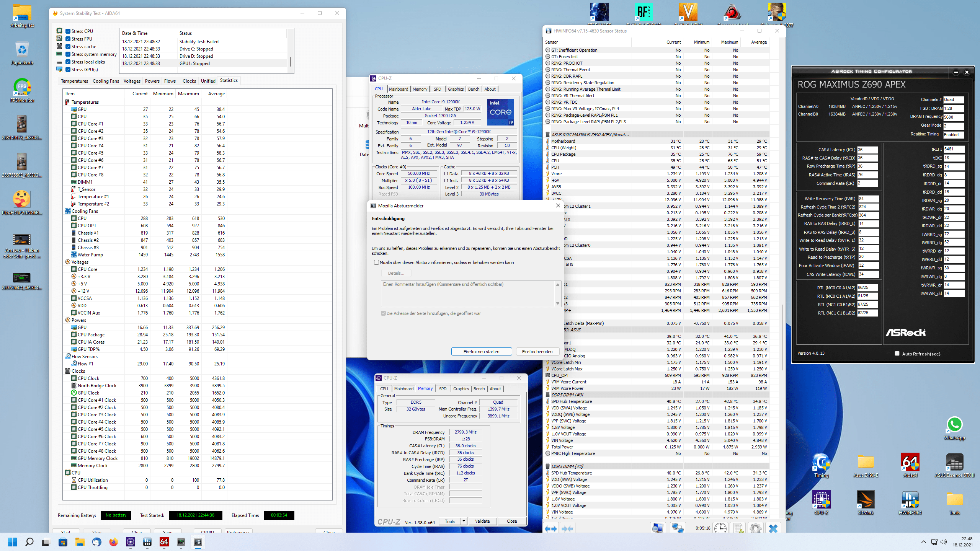Click the Tools button in CPU-Z
Screen dimensions: 980x551
pos(450,521)
